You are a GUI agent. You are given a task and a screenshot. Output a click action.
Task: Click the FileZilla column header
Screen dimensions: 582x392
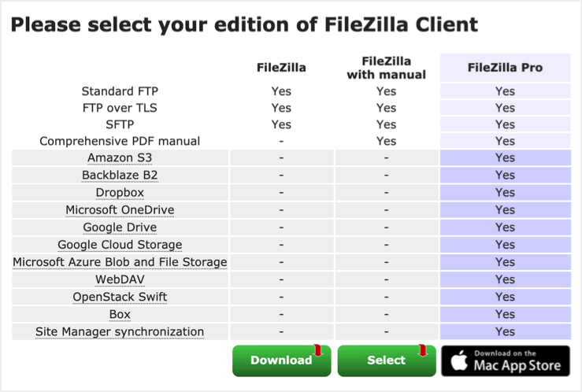tap(281, 68)
